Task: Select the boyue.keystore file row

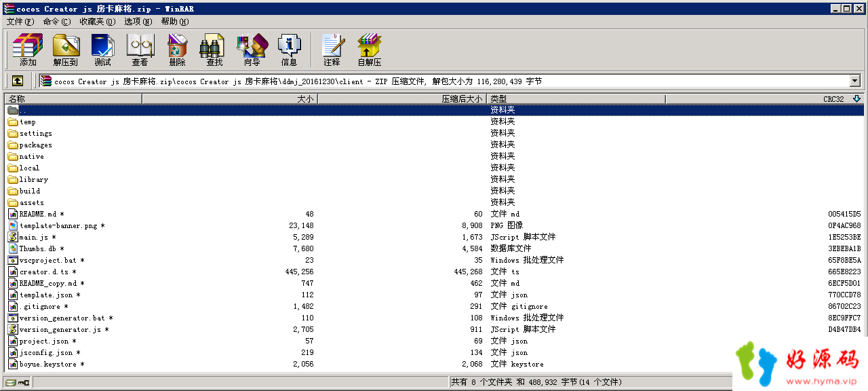Action: 434,365
